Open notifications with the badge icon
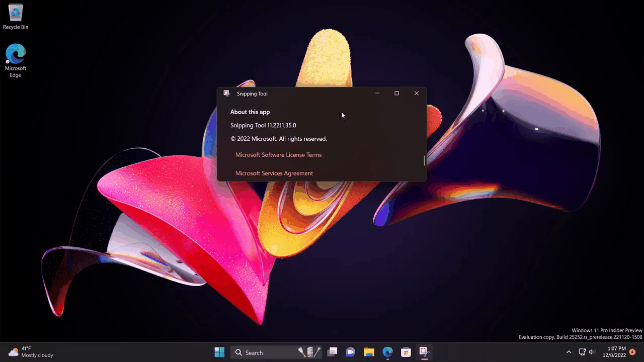The height and width of the screenshot is (362, 644). click(632, 352)
